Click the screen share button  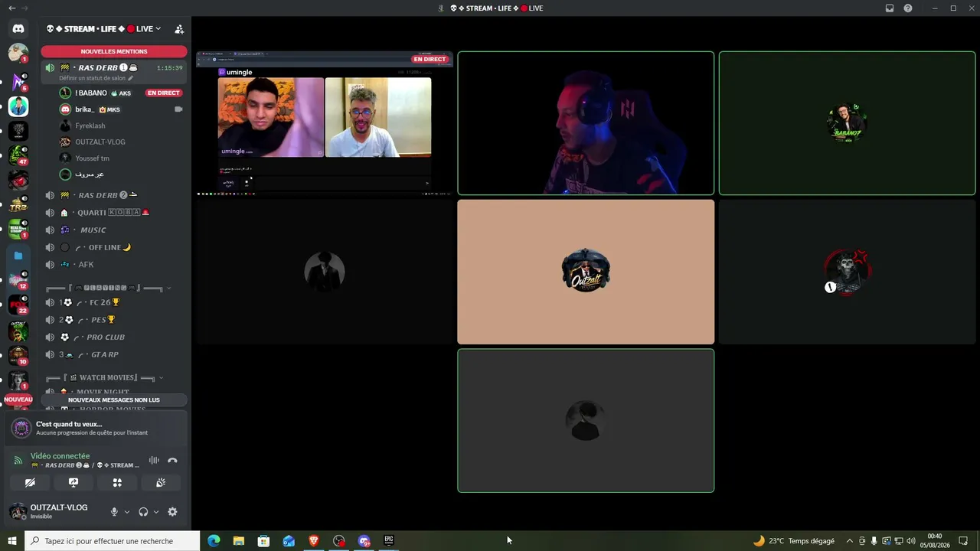pyautogui.click(x=73, y=483)
